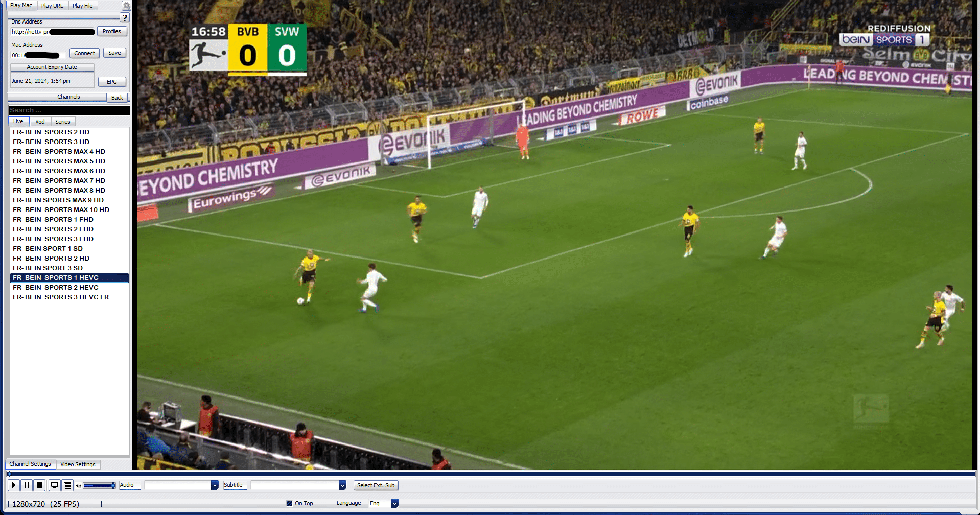
Task: Select the Live tab
Action: [18, 121]
